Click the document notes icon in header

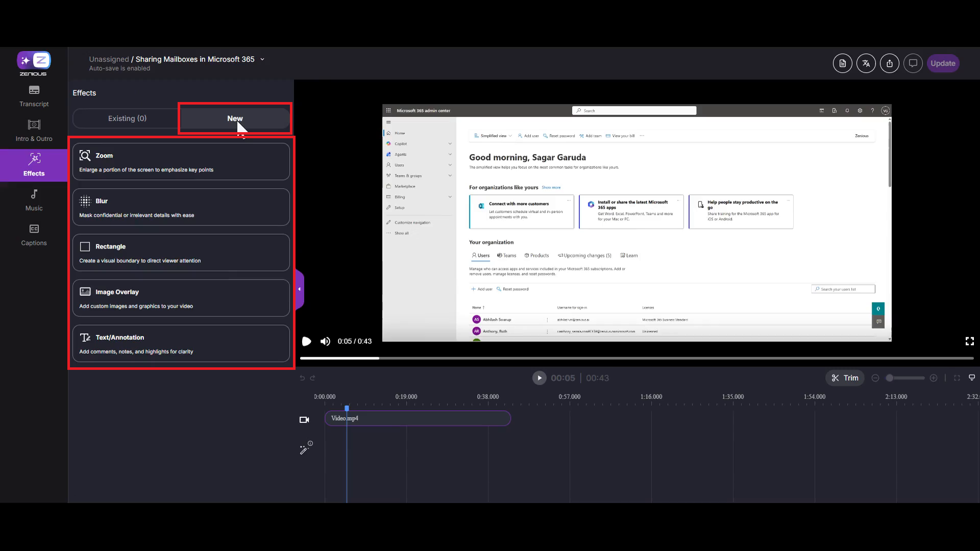842,63
